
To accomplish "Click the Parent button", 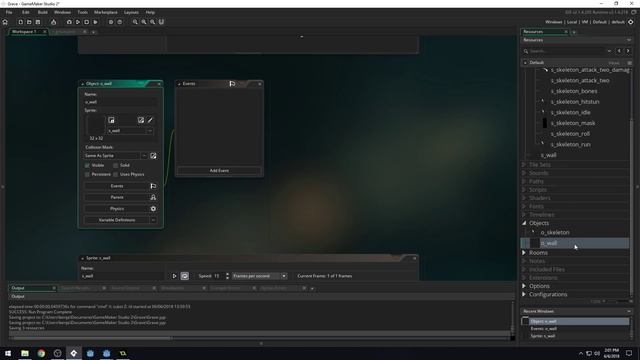I will (x=117, y=198).
